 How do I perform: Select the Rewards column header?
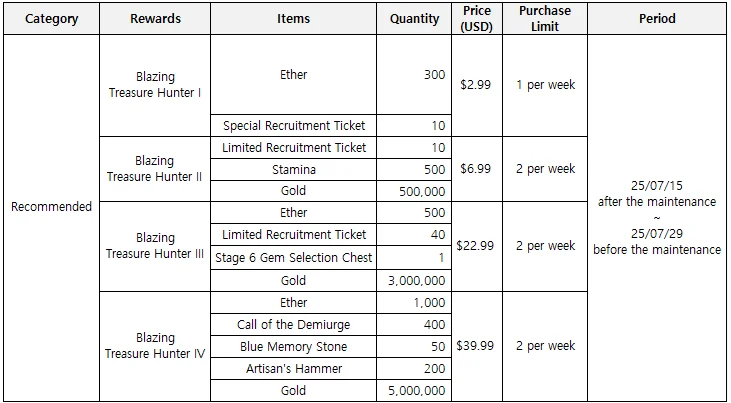pyautogui.click(x=155, y=19)
